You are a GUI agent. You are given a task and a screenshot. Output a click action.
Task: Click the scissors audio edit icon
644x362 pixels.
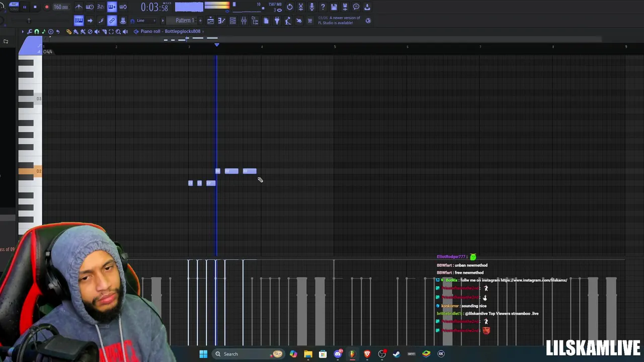tap(300, 7)
